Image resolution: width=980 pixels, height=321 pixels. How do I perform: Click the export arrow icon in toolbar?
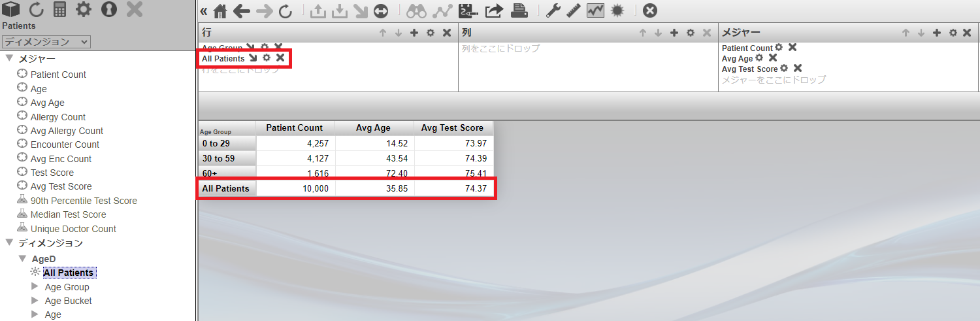pos(495,11)
